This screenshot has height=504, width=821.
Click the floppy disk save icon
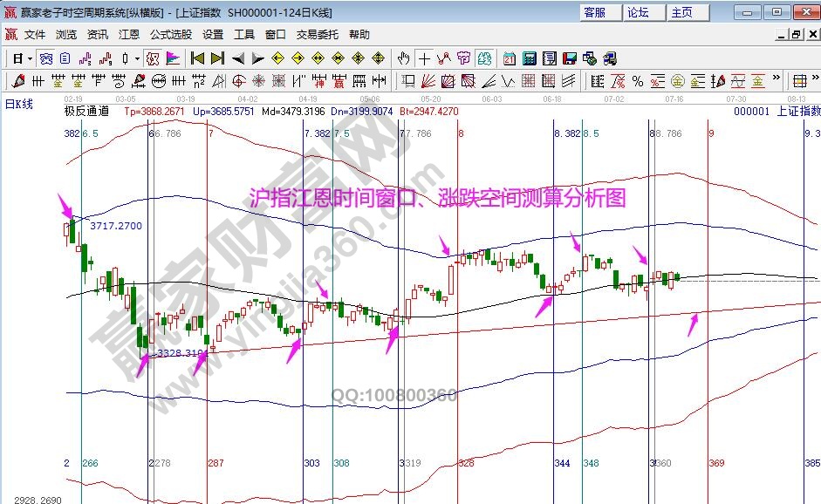click(569, 58)
